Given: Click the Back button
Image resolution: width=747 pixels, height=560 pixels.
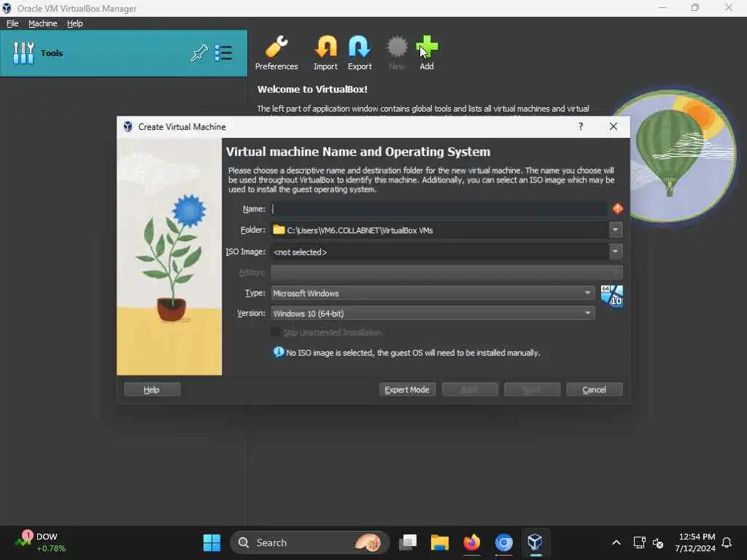Looking at the screenshot, I should 470,389.
